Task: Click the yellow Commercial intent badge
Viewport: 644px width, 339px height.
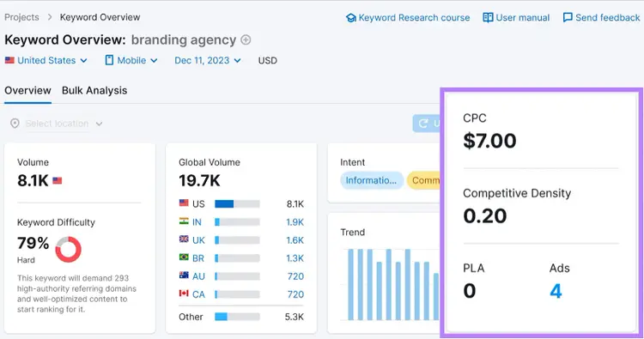Action: (x=423, y=180)
